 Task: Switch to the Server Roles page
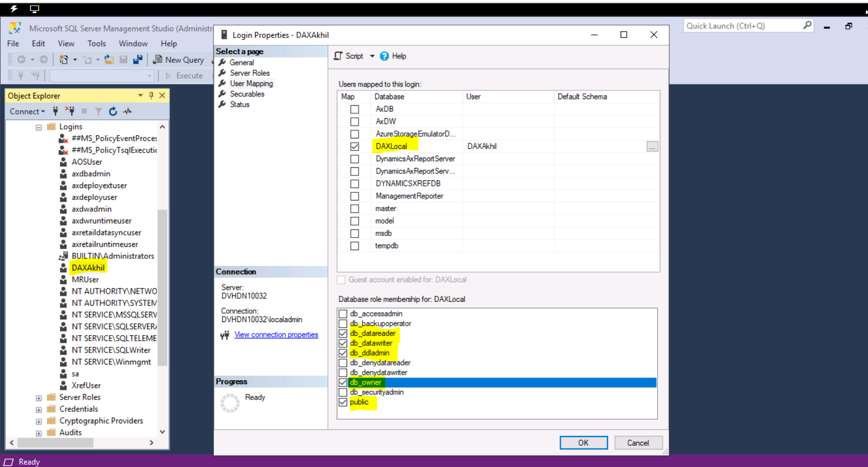(250, 73)
